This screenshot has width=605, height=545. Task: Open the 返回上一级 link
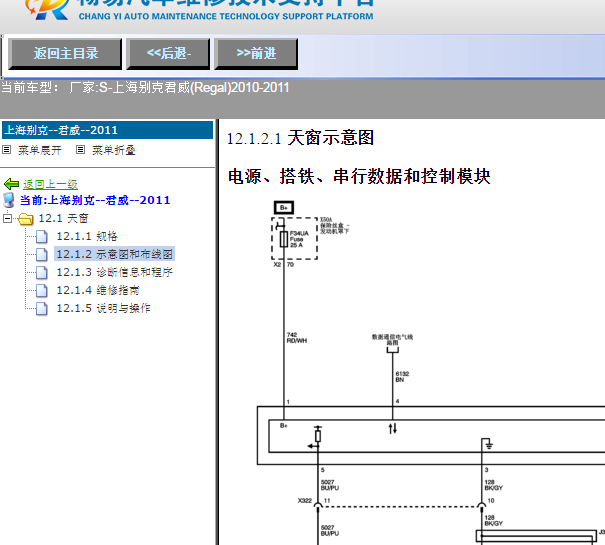click(x=50, y=184)
